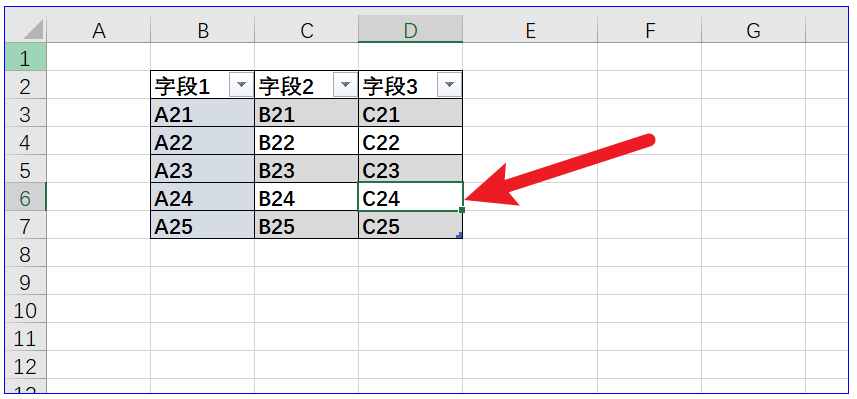The height and width of the screenshot is (399, 857).
Task: Click the 字段1 header cell text
Action: click(x=183, y=86)
